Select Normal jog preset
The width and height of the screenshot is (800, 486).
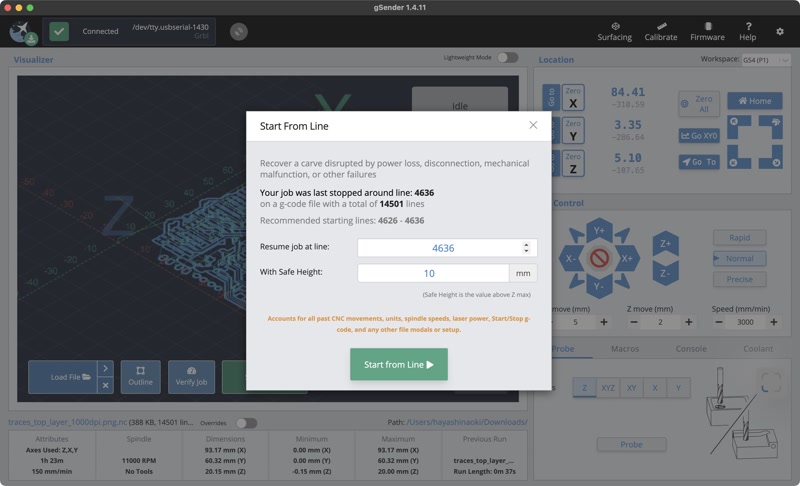pyautogui.click(x=739, y=259)
